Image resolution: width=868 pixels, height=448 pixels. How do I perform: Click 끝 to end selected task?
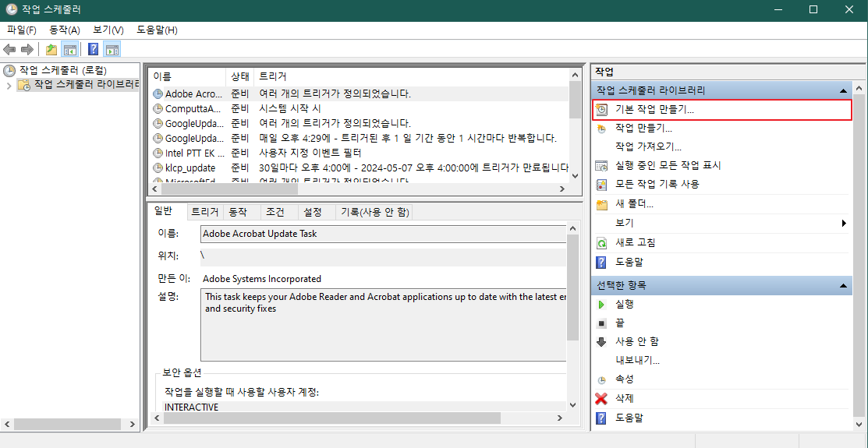tap(620, 323)
